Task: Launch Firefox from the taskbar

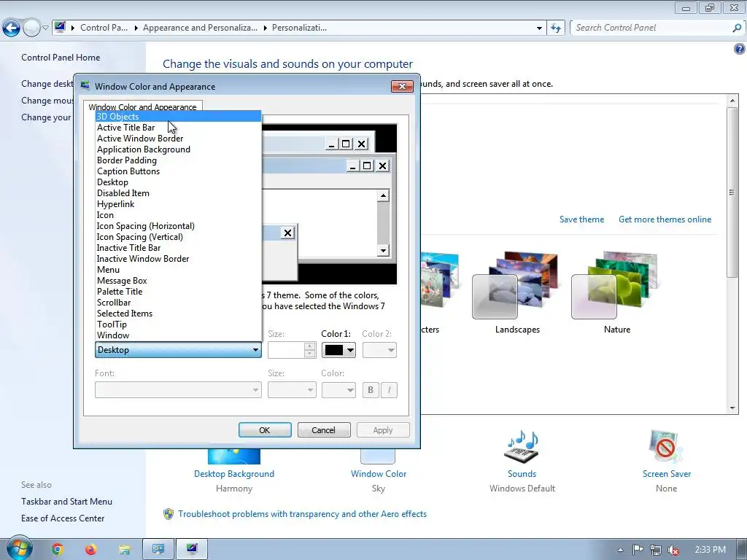Action: [x=90, y=549]
